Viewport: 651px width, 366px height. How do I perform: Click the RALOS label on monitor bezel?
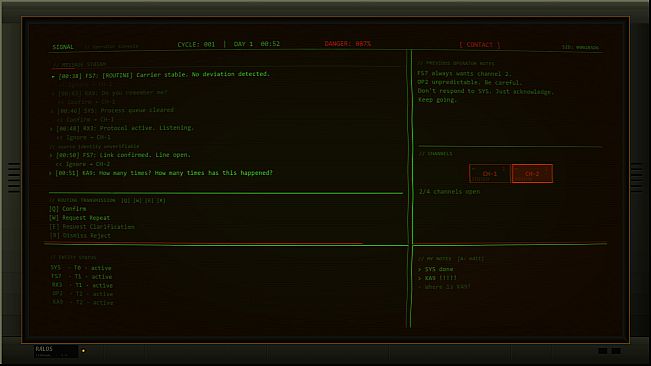[x=44, y=349]
